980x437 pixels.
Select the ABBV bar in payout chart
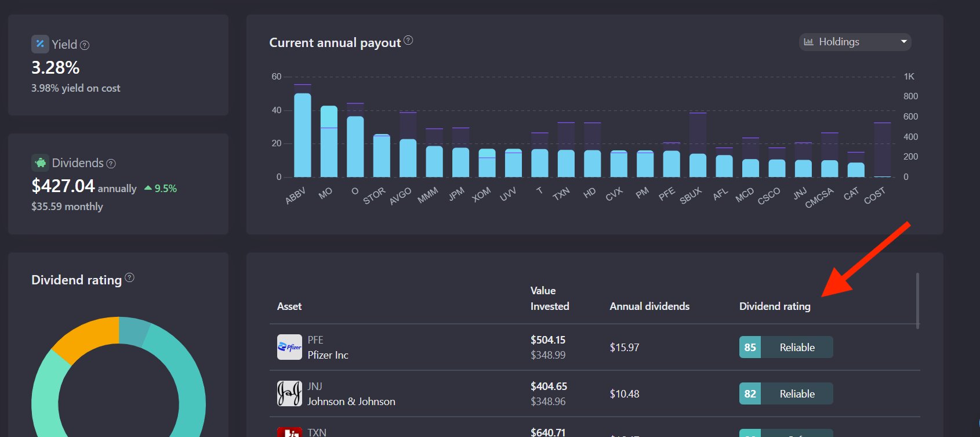[303, 135]
